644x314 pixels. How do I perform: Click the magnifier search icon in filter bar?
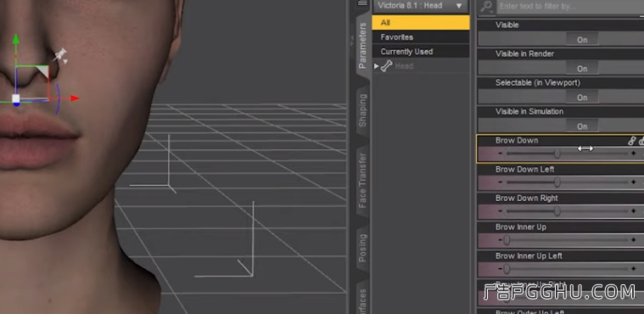point(486,6)
